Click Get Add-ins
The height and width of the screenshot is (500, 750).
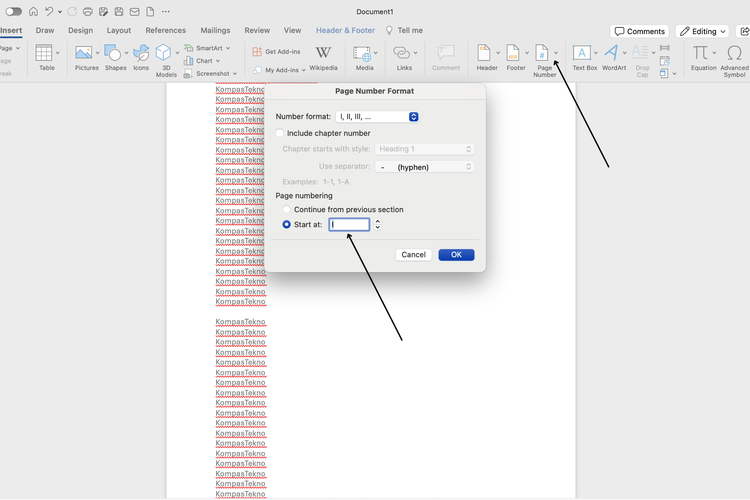tap(277, 52)
